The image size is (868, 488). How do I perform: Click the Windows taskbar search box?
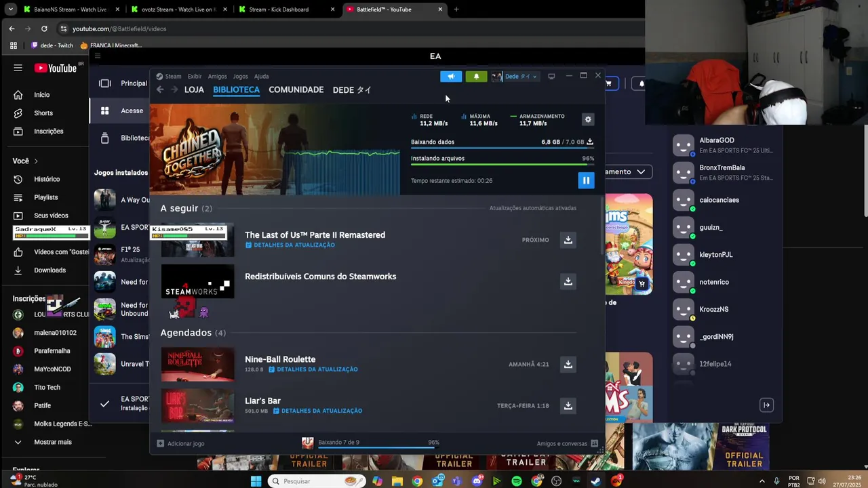315,481
